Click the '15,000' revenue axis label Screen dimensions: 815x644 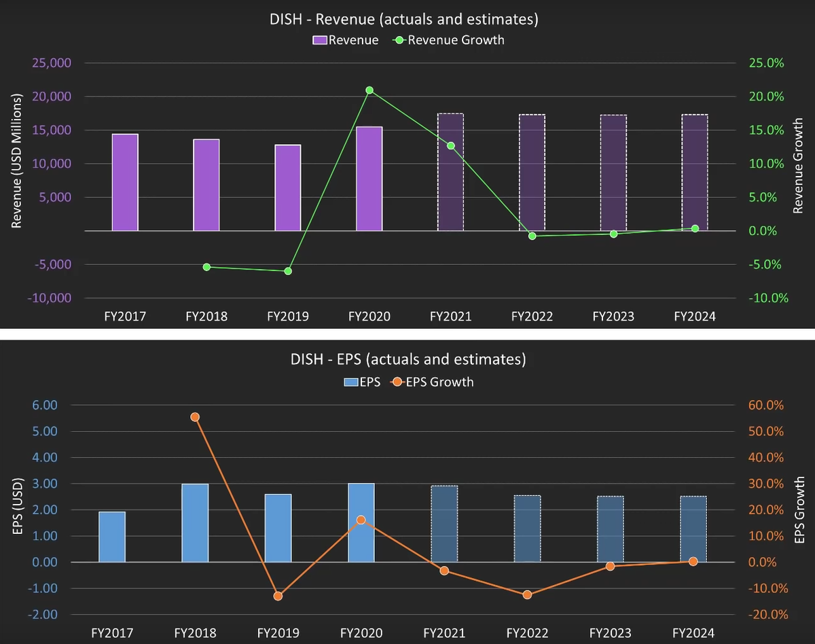point(52,130)
